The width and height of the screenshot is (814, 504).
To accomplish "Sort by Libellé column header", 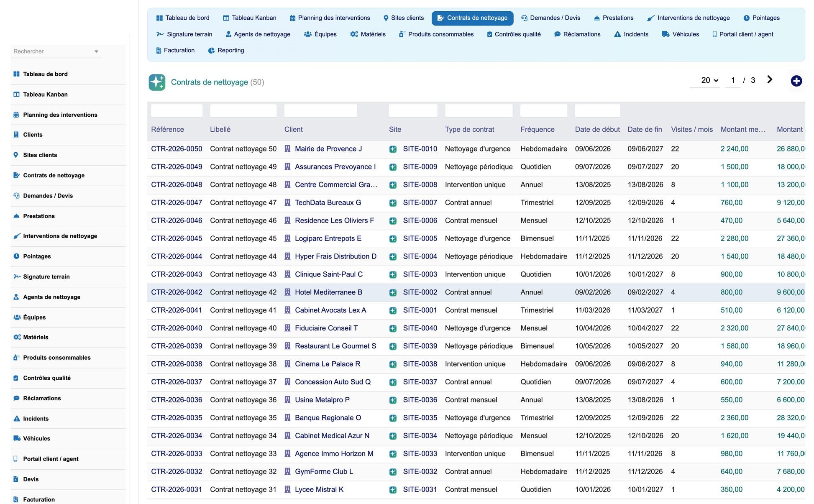I will (220, 130).
